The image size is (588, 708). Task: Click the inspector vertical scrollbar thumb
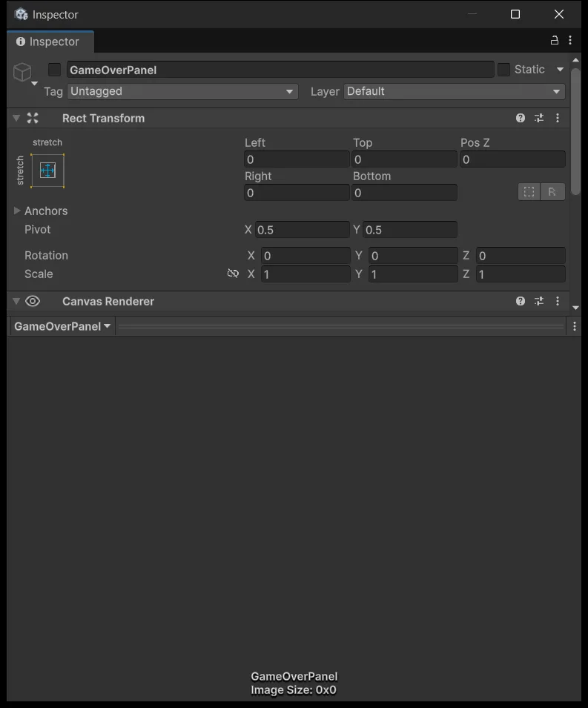[x=575, y=131]
